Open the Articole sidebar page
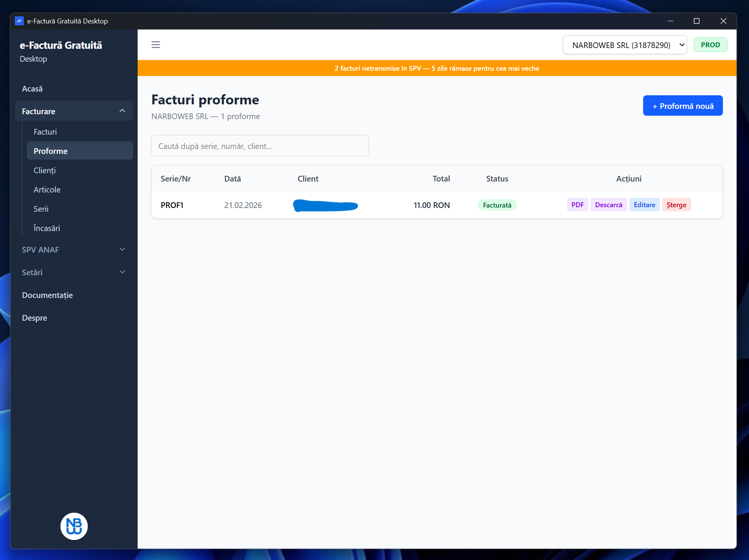The height and width of the screenshot is (560, 749). [47, 190]
